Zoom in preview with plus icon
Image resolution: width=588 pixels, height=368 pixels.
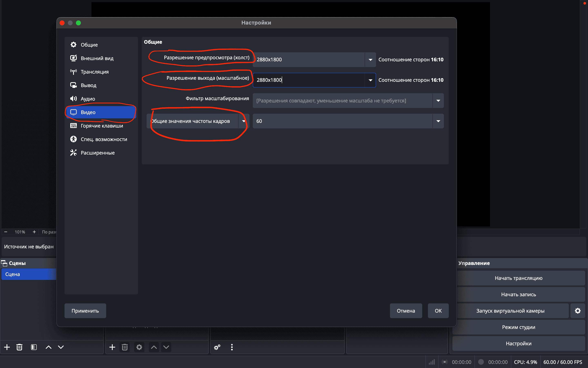pos(34,232)
